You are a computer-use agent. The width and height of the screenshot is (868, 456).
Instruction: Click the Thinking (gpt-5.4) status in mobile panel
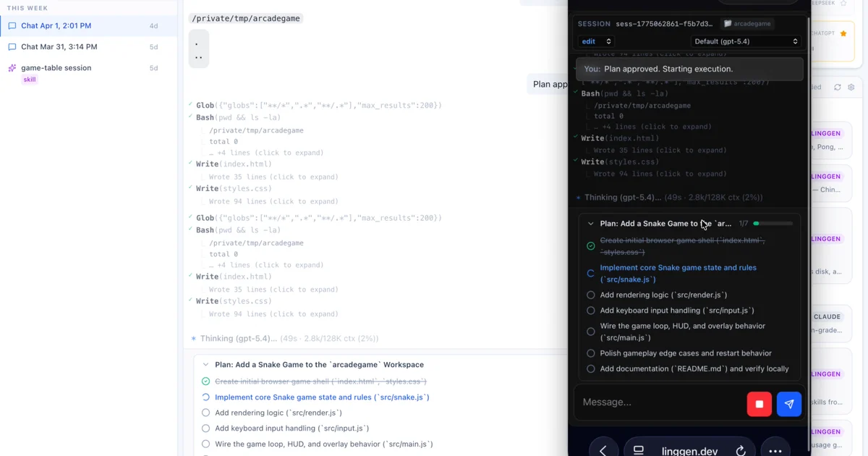coord(669,197)
